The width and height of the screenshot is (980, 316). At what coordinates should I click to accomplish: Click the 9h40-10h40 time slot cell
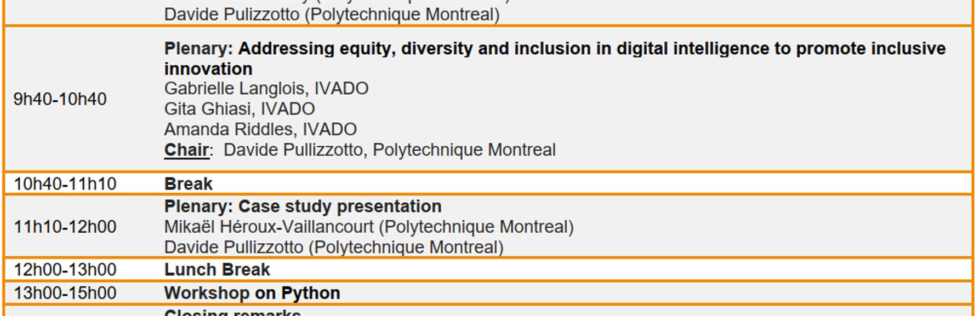pos(60,99)
